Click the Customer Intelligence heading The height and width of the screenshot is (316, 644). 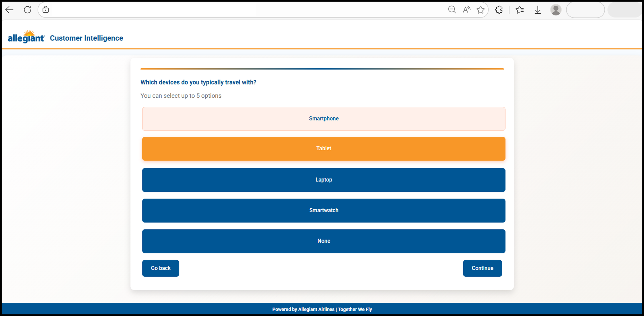click(x=86, y=38)
